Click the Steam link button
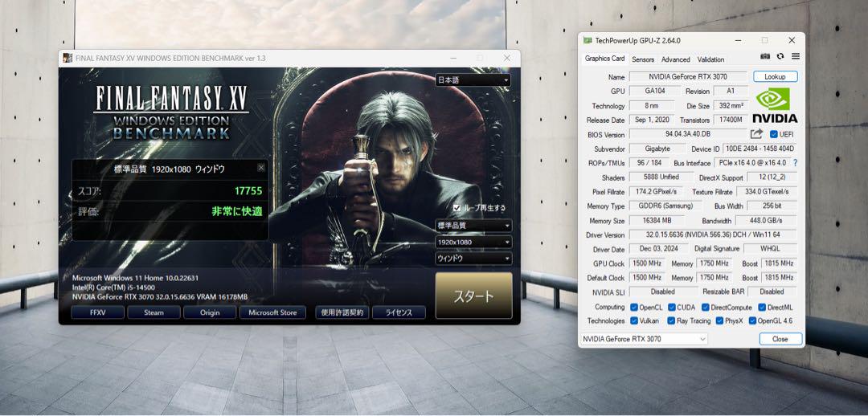The width and height of the screenshot is (868, 416). (154, 312)
